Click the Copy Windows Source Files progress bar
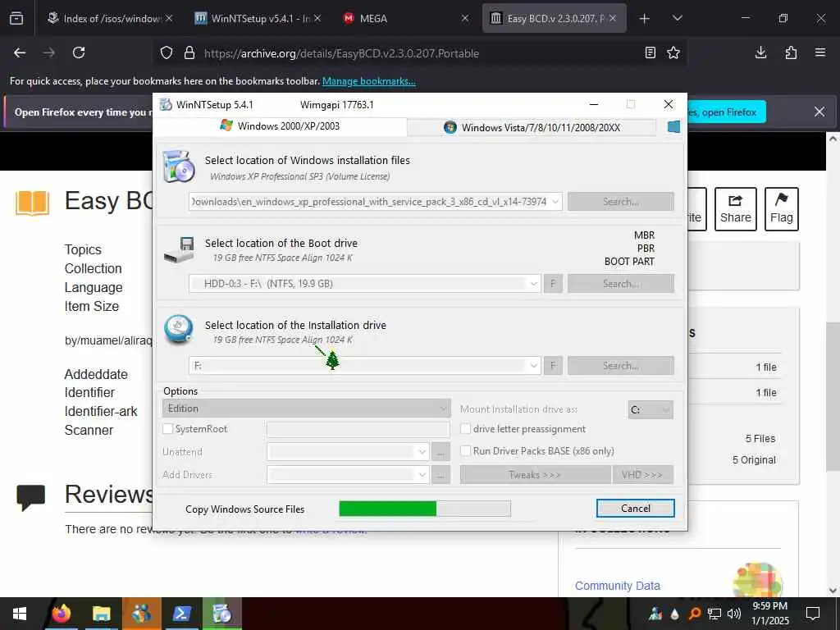Image resolution: width=840 pixels, height=630 pixels. tap(425, 509)
